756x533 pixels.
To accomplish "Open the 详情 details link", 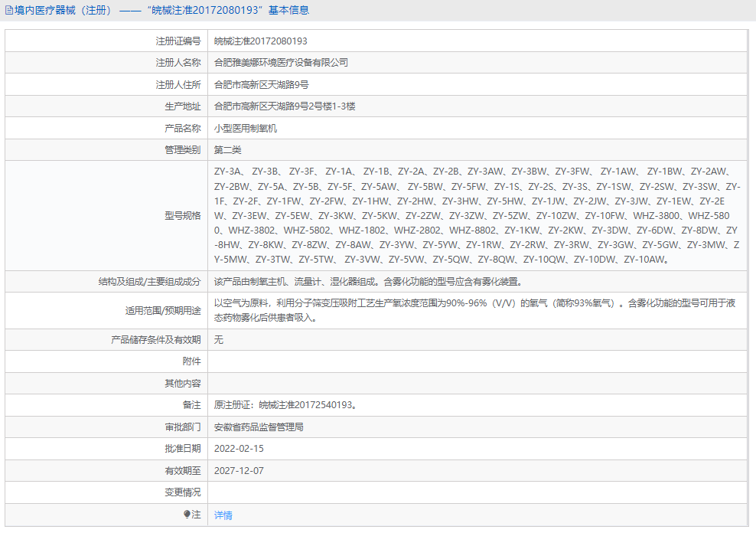I will point(223,515).
